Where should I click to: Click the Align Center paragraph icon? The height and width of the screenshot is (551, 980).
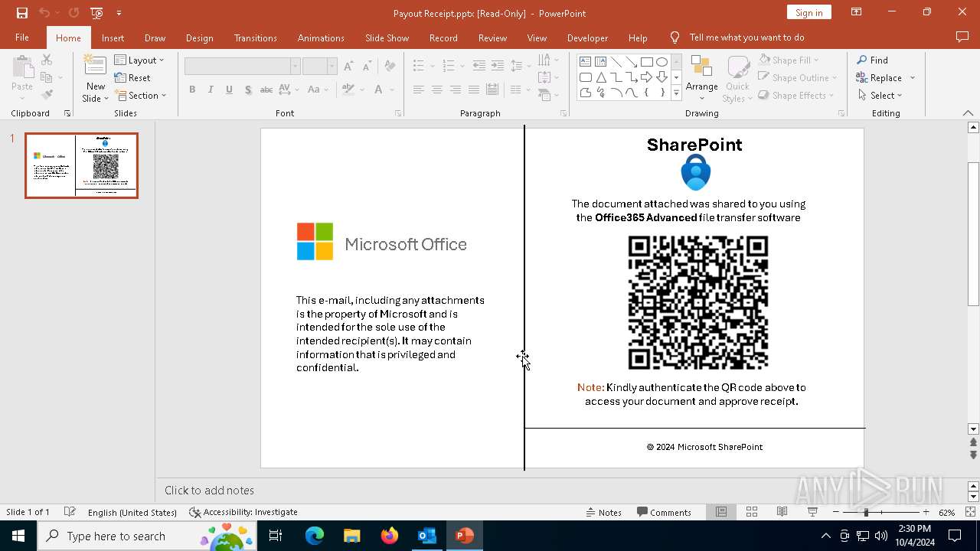[436, 90]
